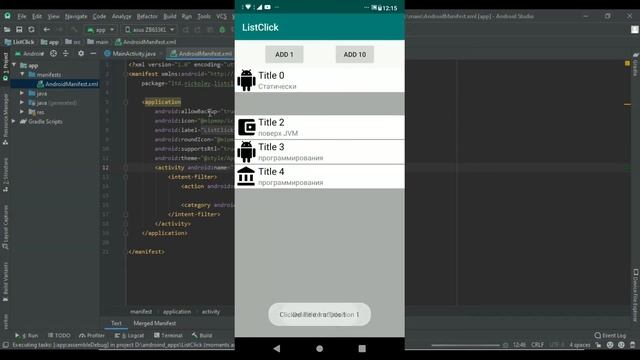
Task: Tap the Title 0 list row
Action: pyautogui.click(x=320, y=80)
